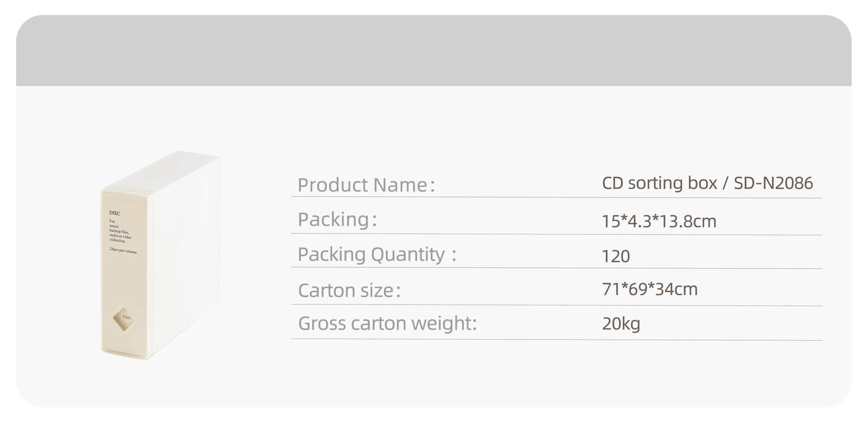The height and width of the screenshot is (426, 868).
Task: Click the divider line under the 20kg row
Action: tap(556, 339)
